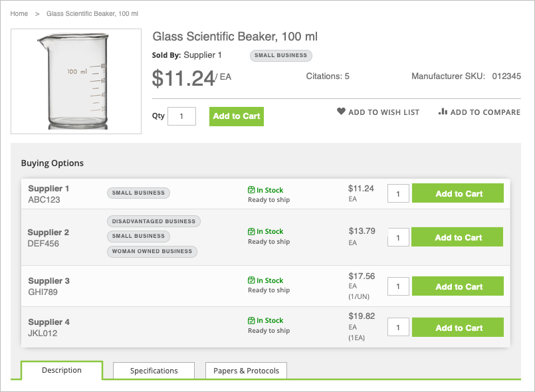Open the Specifications tab
535x392 pixels.
154,371
